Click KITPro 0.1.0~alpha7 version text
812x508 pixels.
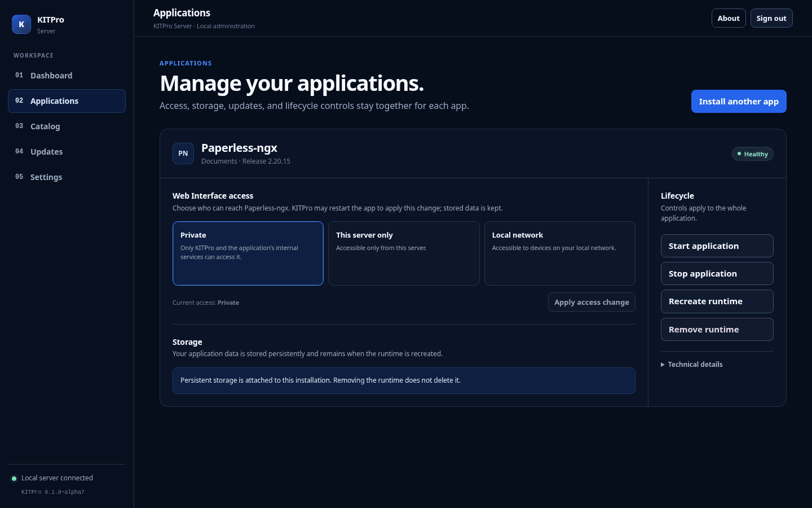(53, 492)
